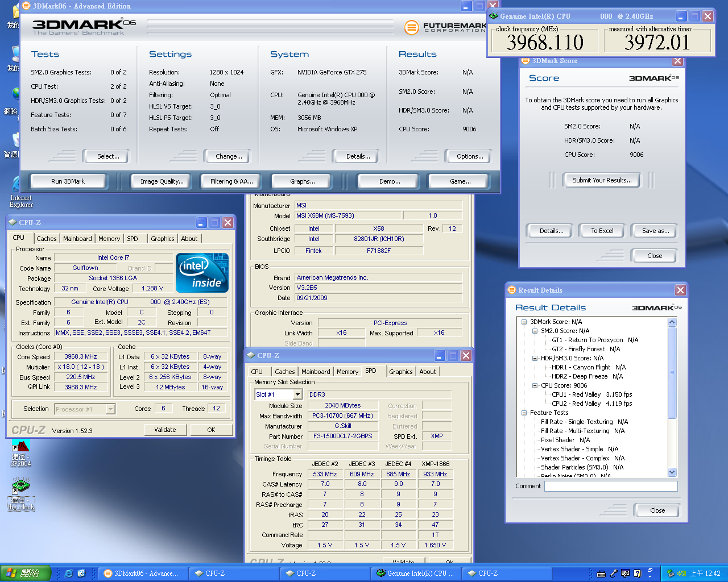Collapse the SM2.0 Score tree node
The image size is (728, 582).
pyautogui.click(x=535, y=331)
